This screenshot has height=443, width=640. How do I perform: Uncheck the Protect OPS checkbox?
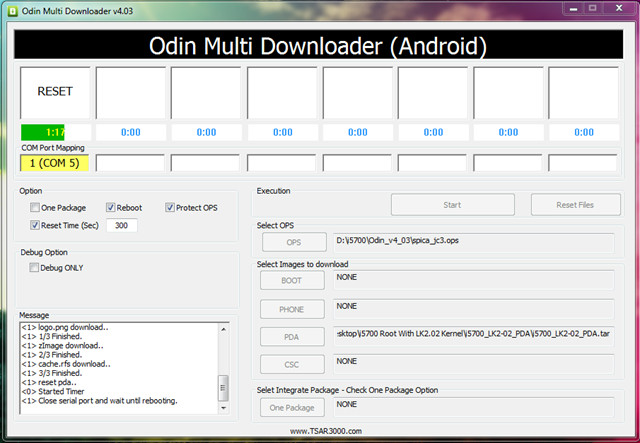pyautogui.click(x=170, y=207)
